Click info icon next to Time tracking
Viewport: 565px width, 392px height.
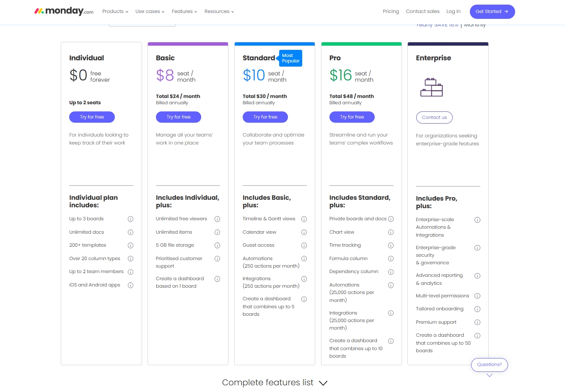tap(391, 245)
